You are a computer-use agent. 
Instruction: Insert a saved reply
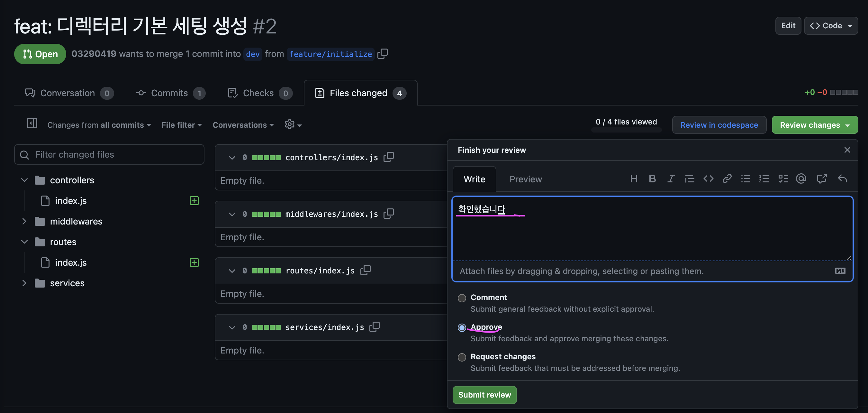click(x=842, y=179)
